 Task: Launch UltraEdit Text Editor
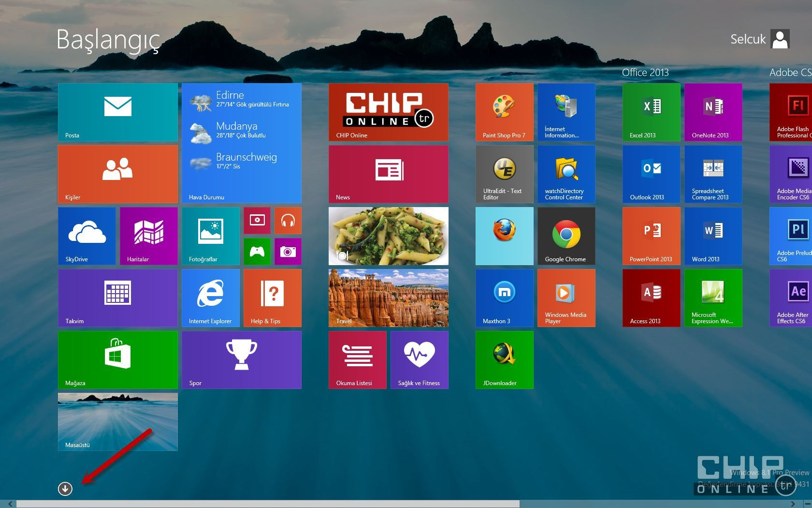coord(505,174)
